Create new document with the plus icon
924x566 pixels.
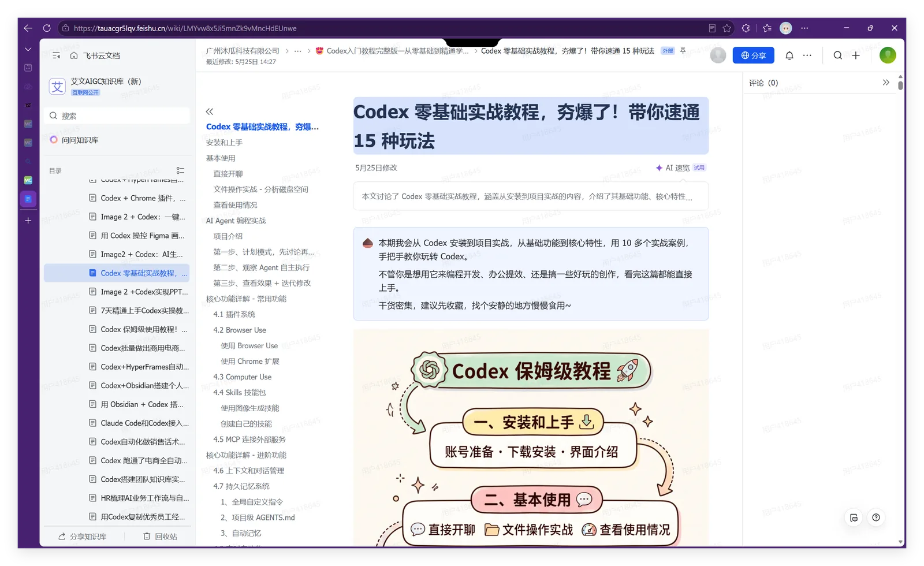(x=856, y=55)
